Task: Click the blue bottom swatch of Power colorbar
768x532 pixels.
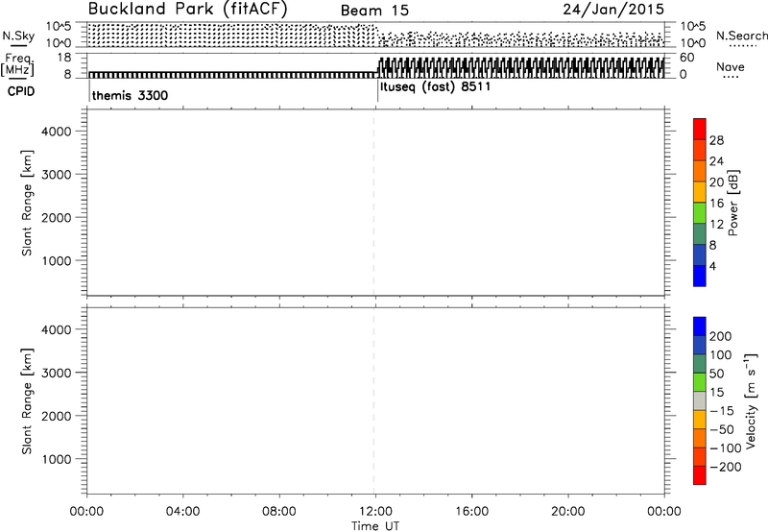Action: pyautogui.click(x=700, y=276)
